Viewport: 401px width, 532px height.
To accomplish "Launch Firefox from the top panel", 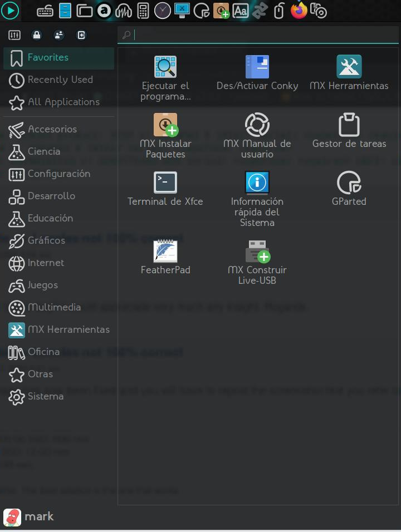I will click(x=299, y=11).
